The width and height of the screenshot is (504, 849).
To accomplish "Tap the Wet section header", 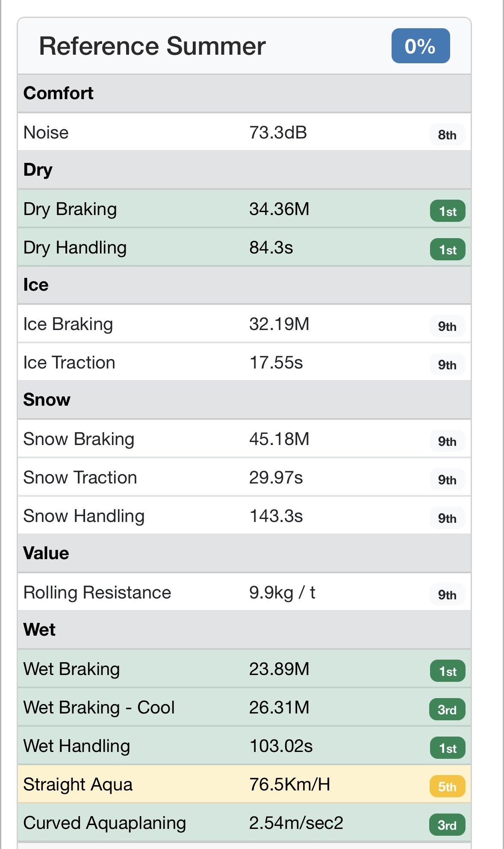I will click(x=39, y=630).
